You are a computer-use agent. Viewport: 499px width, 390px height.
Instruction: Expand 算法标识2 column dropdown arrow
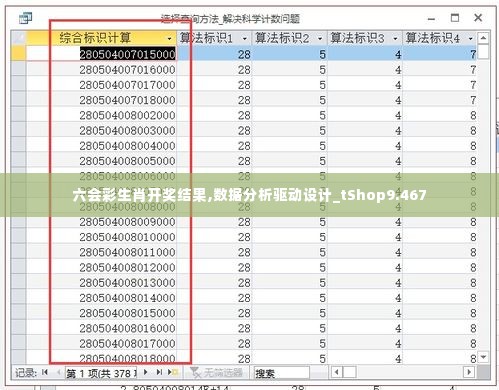pyautogui.click(x=320, y=39)
